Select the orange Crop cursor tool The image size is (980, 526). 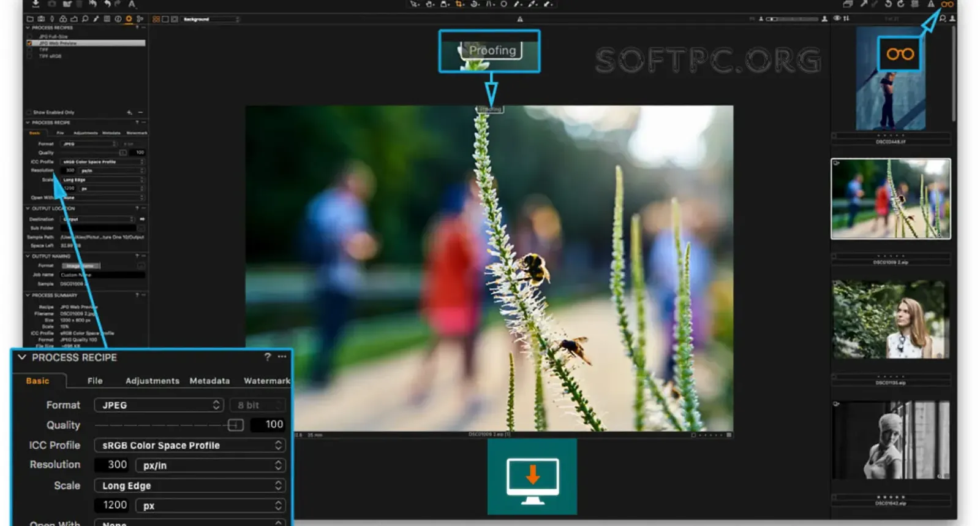(459, 4)
